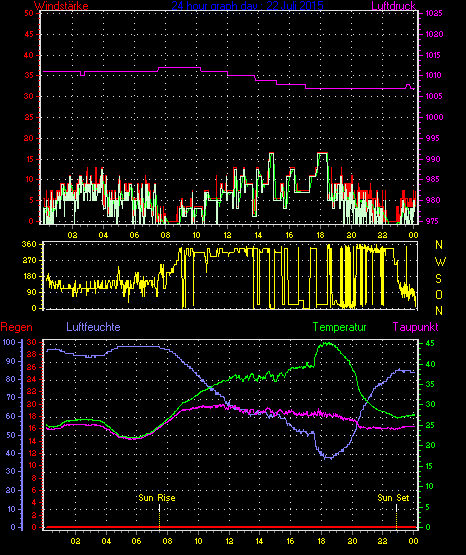The image size is (466, 555).
Task: Click 35 on the green Temperatur axis
Action: tap(430, 384)
